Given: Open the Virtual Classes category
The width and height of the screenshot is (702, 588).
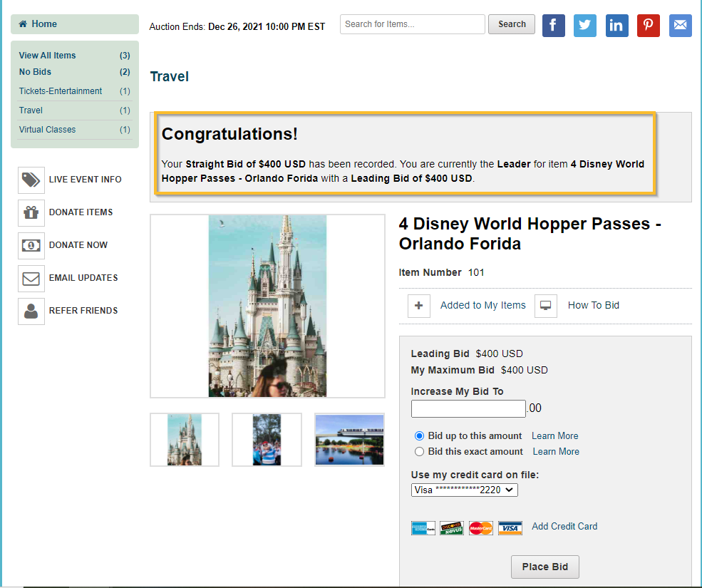Looking at the screenshot, I should 74,130.
